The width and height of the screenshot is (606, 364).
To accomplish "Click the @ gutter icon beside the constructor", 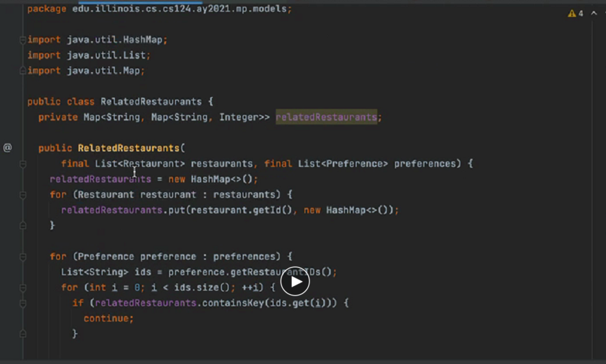I will (x=8, y=148).
